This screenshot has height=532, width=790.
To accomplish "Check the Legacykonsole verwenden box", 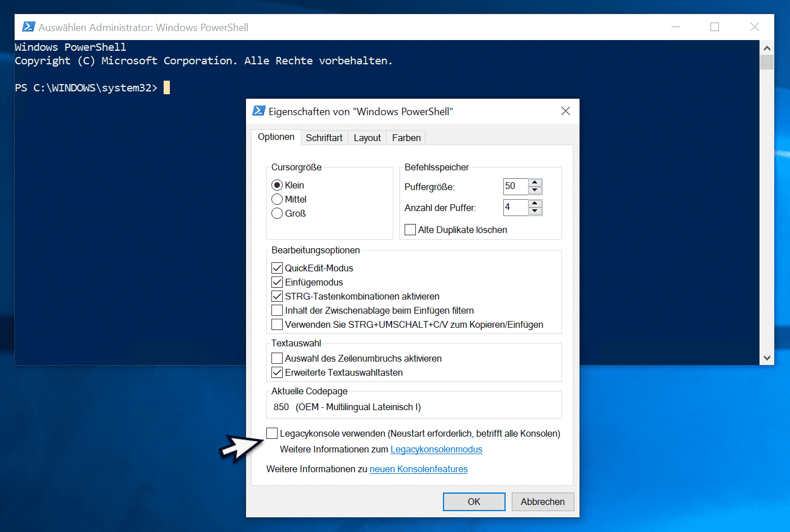I will pos(272,433).
